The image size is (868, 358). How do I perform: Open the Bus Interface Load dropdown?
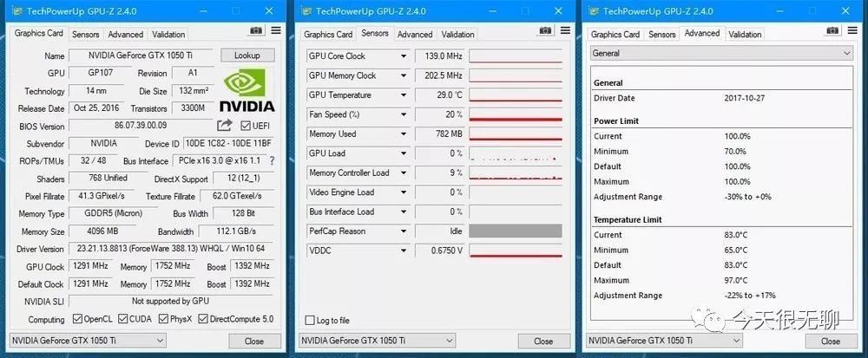404,212
